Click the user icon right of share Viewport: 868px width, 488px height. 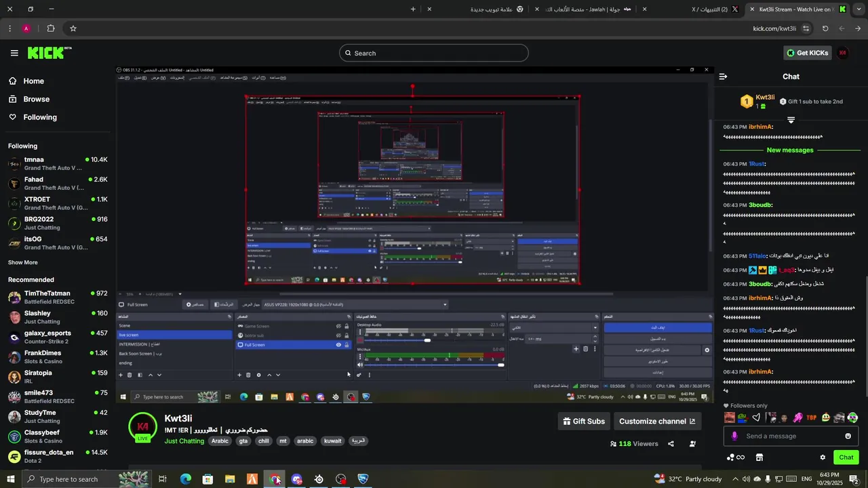coord(692,444)
